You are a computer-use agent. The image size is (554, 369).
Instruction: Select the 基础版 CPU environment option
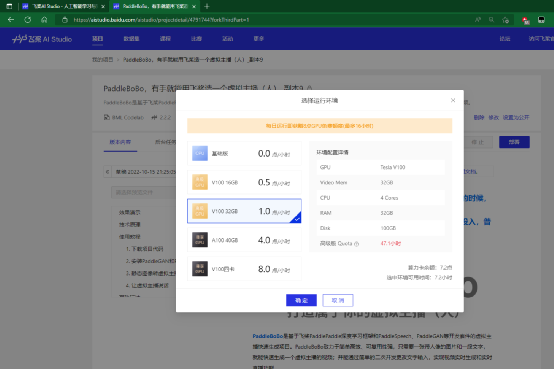[x=244, y=153]
